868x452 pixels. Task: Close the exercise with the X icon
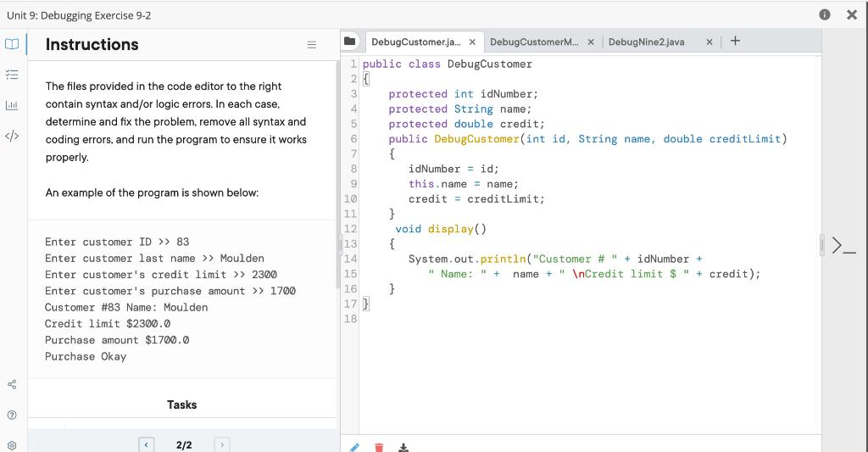point(852,14)
